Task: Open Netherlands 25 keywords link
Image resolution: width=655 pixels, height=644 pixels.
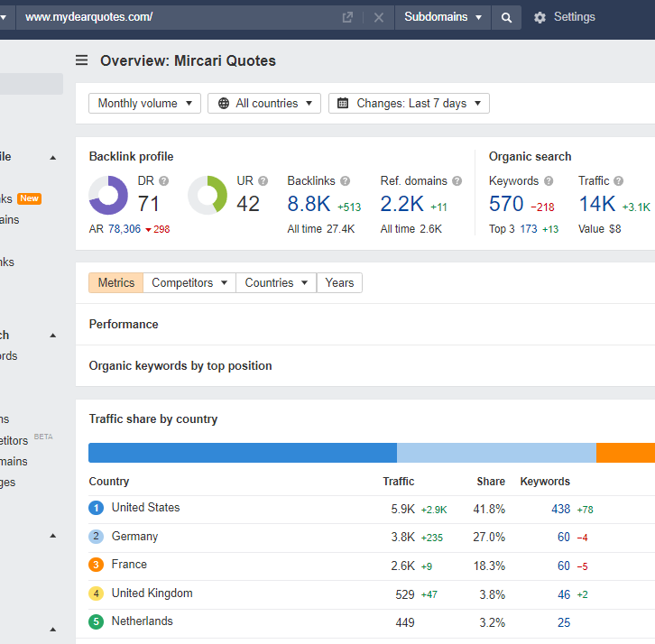Action: pos(564,622)
